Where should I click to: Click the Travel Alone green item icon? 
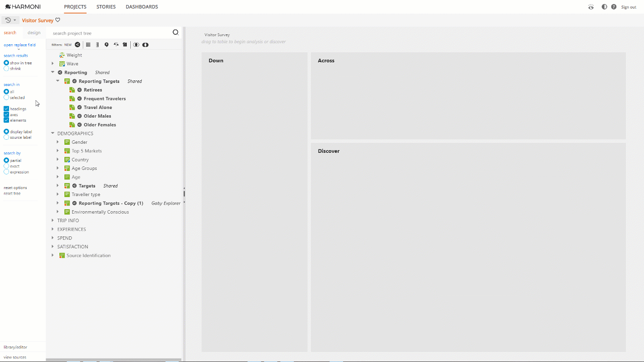coord(72,107)
